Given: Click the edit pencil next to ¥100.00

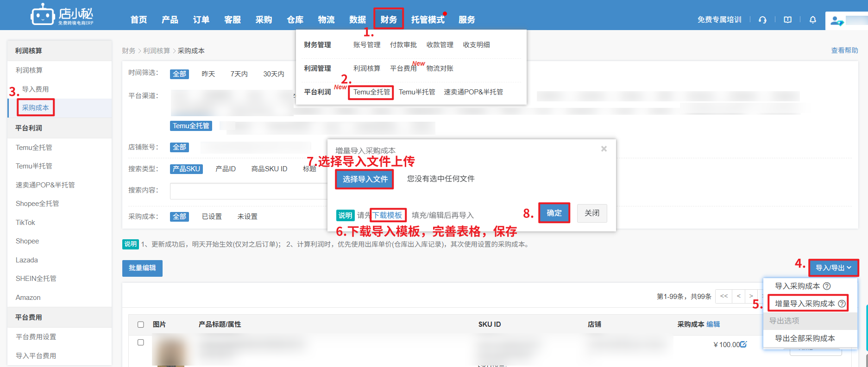Looking at the screenshot, I should [x=743, y=344].
